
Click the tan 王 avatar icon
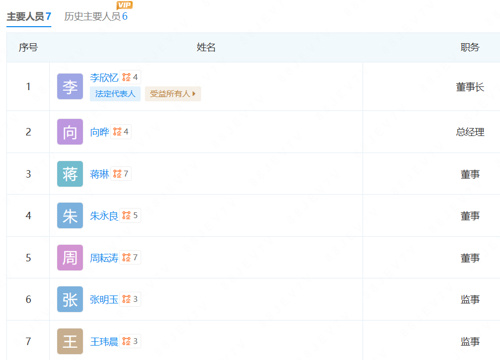(x=70, y=341)
